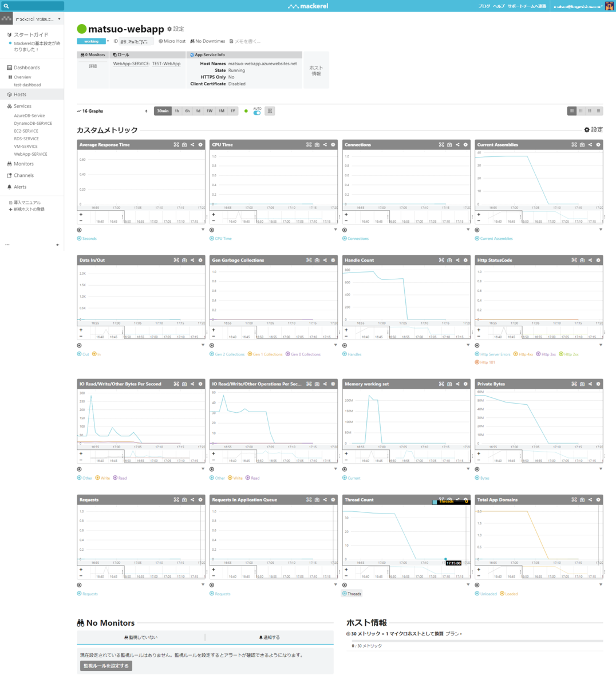
Task: Toggle the AUTO refresh switch
Action: pyautogui.click(x=257, y=113)
